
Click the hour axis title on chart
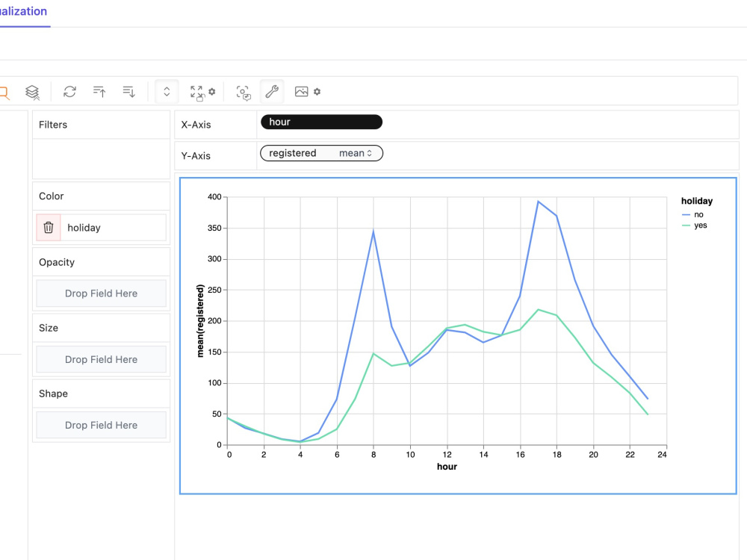[x=447, y=467]
